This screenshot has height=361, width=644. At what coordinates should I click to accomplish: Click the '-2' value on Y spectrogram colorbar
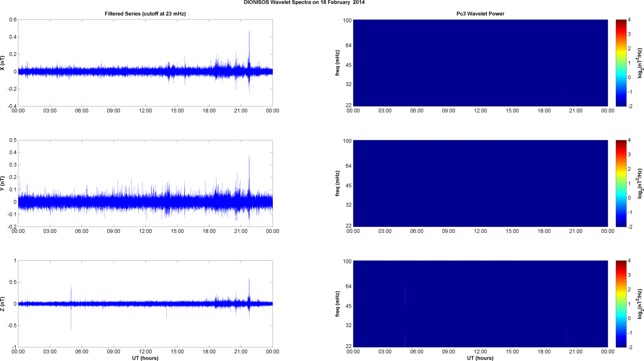coord(630,227)
